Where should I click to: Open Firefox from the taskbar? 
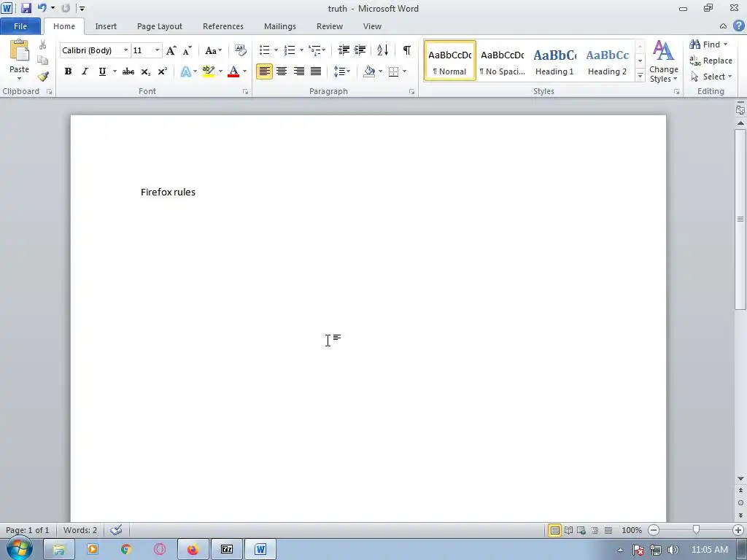pyautogui.click(x=193, y=550)
